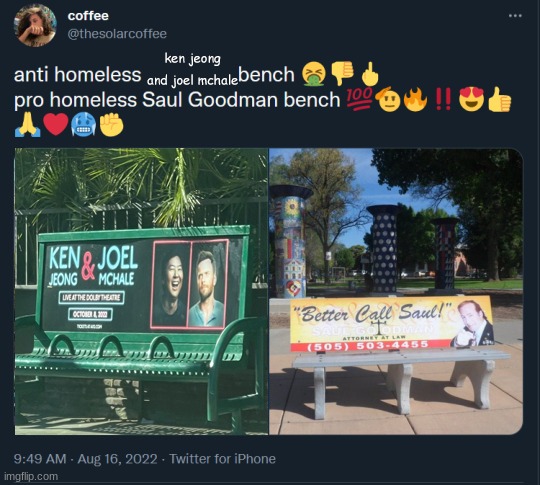Click the raised fist emoji
Viewport: 540px width, 485px height.
(x=112, y=124)
